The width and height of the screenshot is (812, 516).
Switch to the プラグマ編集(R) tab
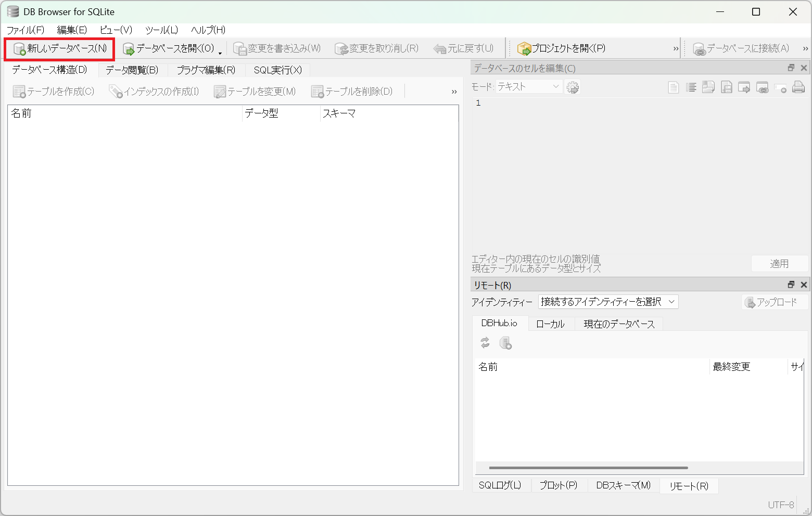[206, 70]
